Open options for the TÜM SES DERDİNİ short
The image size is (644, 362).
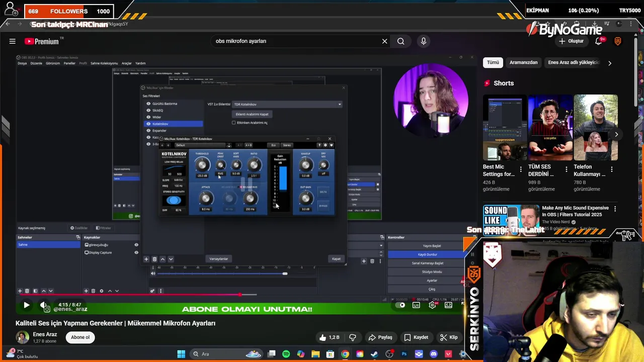click(567, 169)
